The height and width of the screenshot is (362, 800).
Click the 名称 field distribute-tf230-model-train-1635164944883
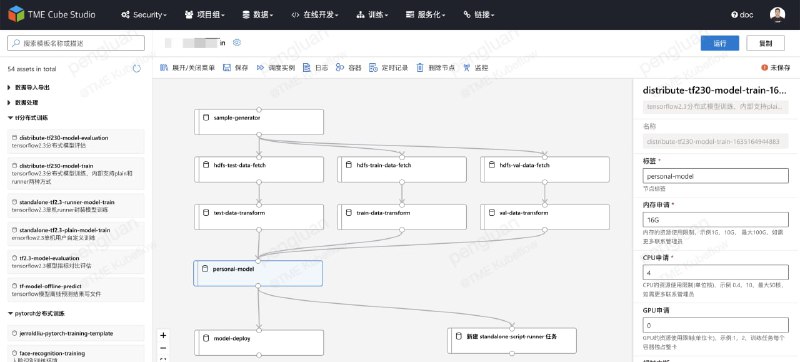(716, 141)
